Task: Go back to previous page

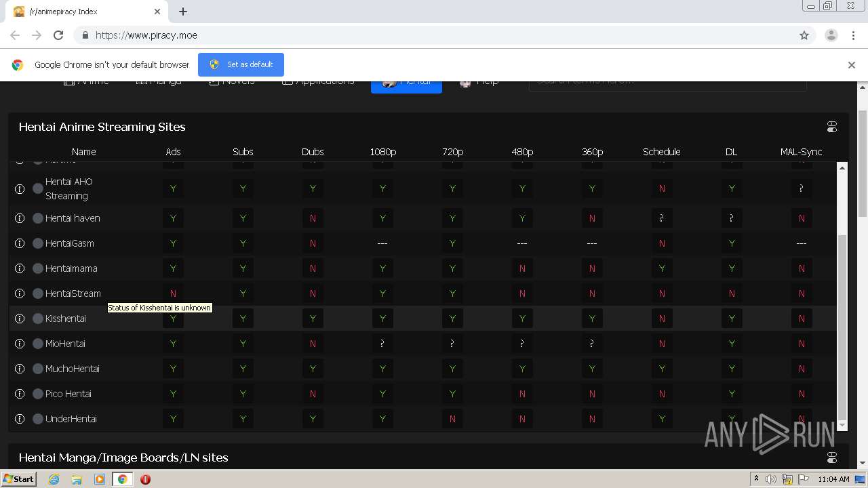Action: [15, 35]
